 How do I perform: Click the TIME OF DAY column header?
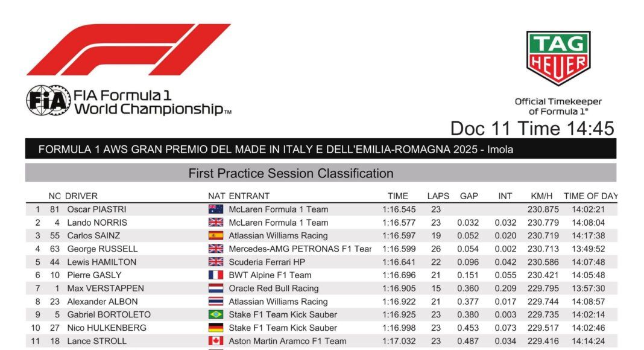[x=590, y=196]
